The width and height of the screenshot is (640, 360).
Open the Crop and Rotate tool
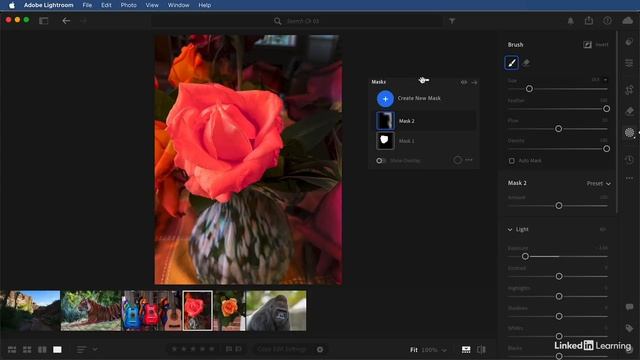pos(629,90)
